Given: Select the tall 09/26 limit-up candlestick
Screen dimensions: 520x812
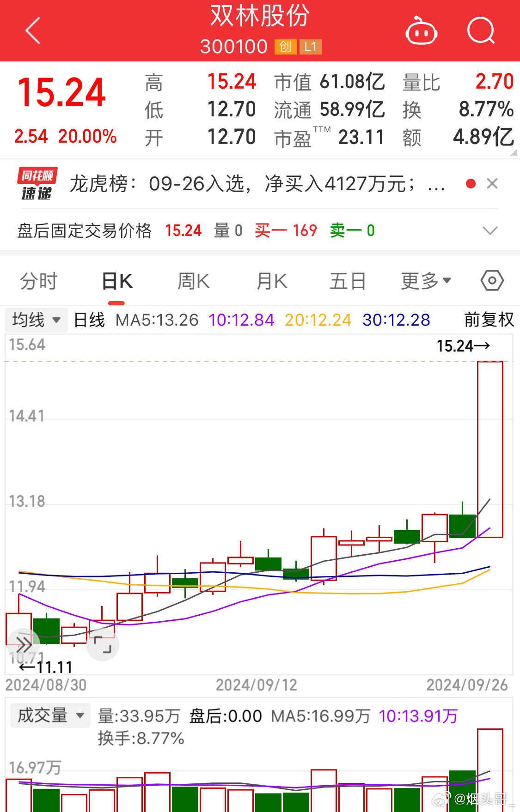Looking at the screenshot, I should [x=490, y=449].
